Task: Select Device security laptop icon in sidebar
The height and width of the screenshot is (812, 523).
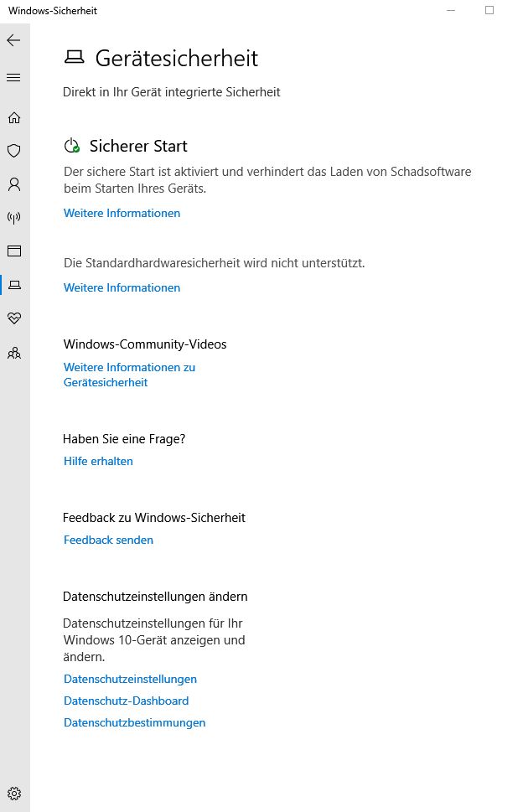Action: pos(14,285)
